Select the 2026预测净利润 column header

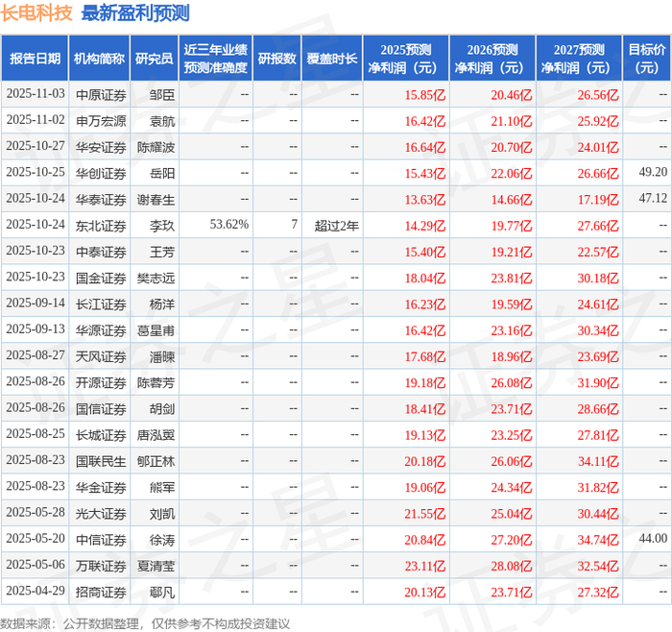[x=492, y=59]
